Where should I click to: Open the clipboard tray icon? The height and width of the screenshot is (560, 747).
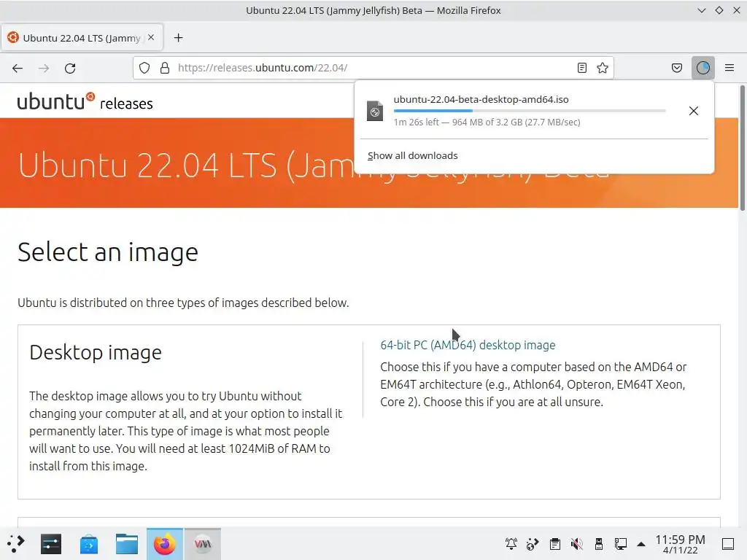tap(555, 543)
